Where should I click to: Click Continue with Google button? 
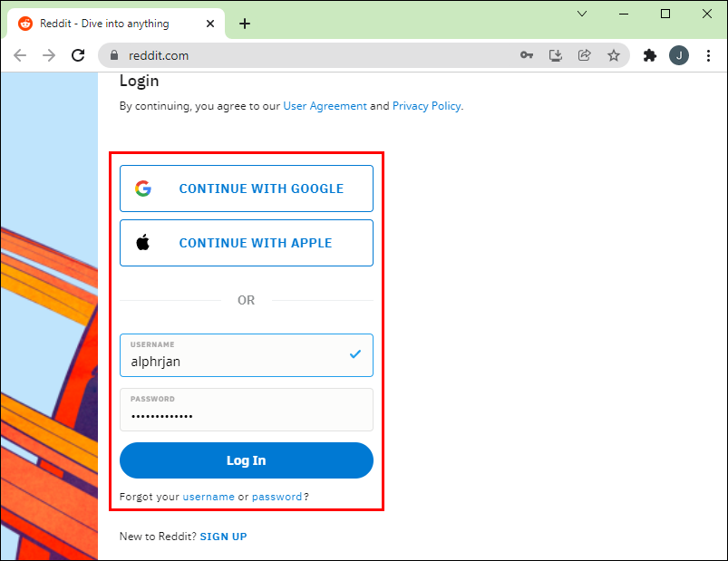247,189
